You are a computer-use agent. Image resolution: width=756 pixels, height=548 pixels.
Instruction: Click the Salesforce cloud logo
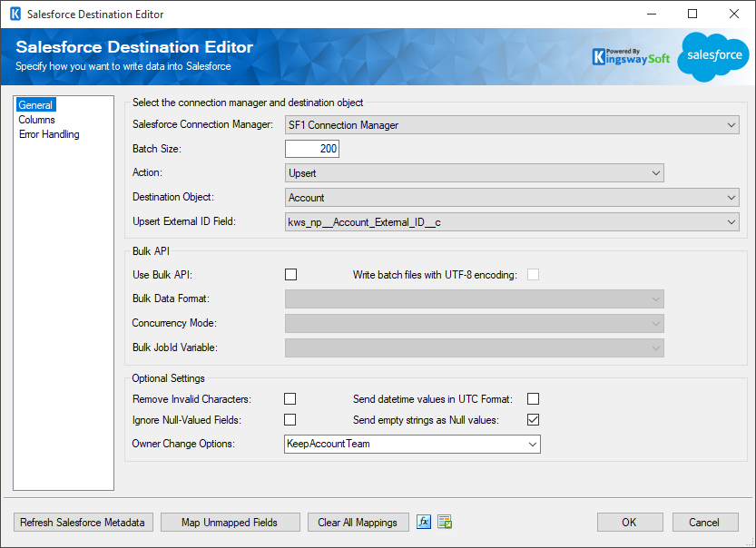pos(714,56)
